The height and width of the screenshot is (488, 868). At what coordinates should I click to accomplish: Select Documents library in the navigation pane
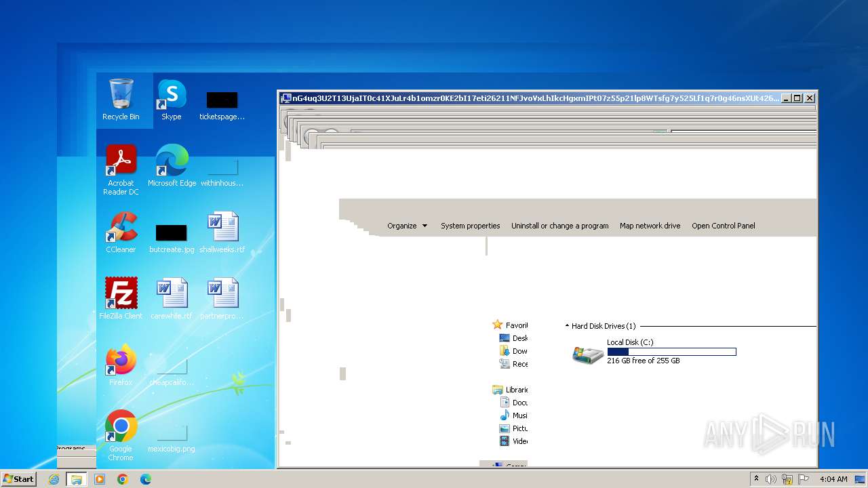point(513,403)
